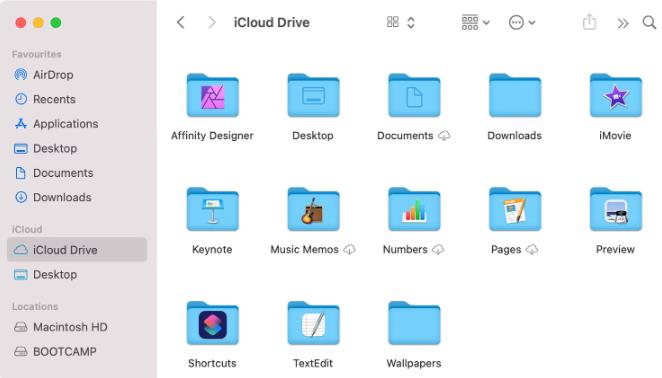This screenshot has height=378, width=662.
Task: Open the Music Memos folder
Action: pos(313,209)
